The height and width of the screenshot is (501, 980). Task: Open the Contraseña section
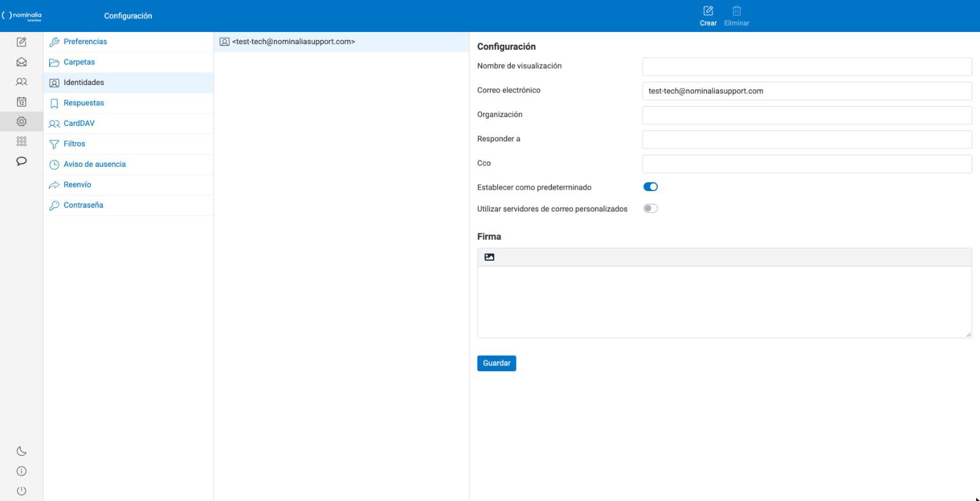(x=128, y=205)
